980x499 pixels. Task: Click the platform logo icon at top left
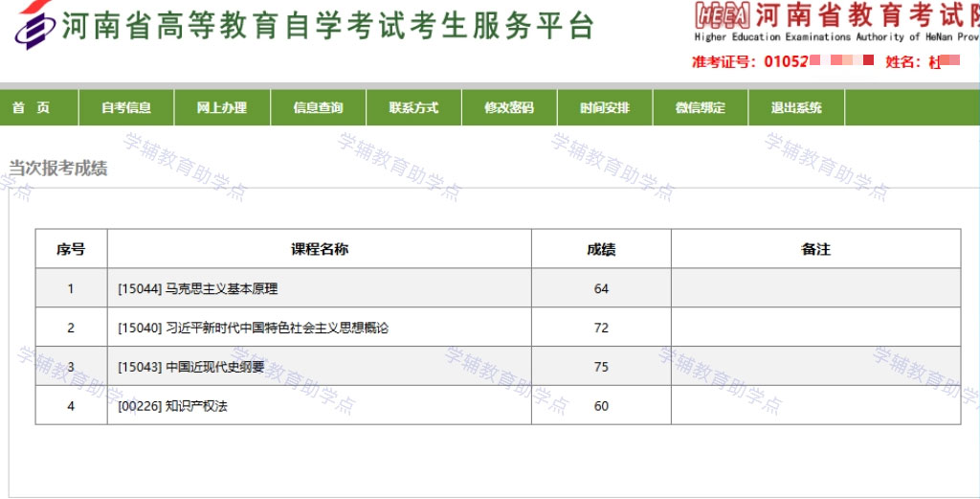(35, 24)
